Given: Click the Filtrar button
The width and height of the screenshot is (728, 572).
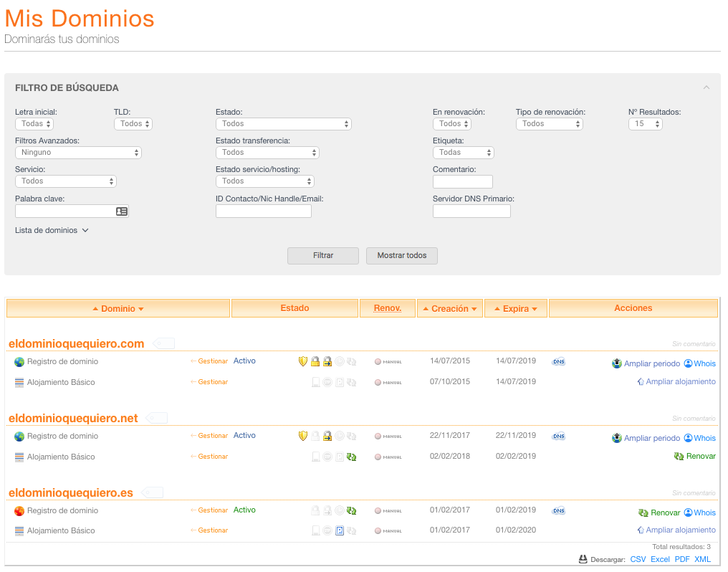Looking at the screenshot, I should click(x=323, y=255).
